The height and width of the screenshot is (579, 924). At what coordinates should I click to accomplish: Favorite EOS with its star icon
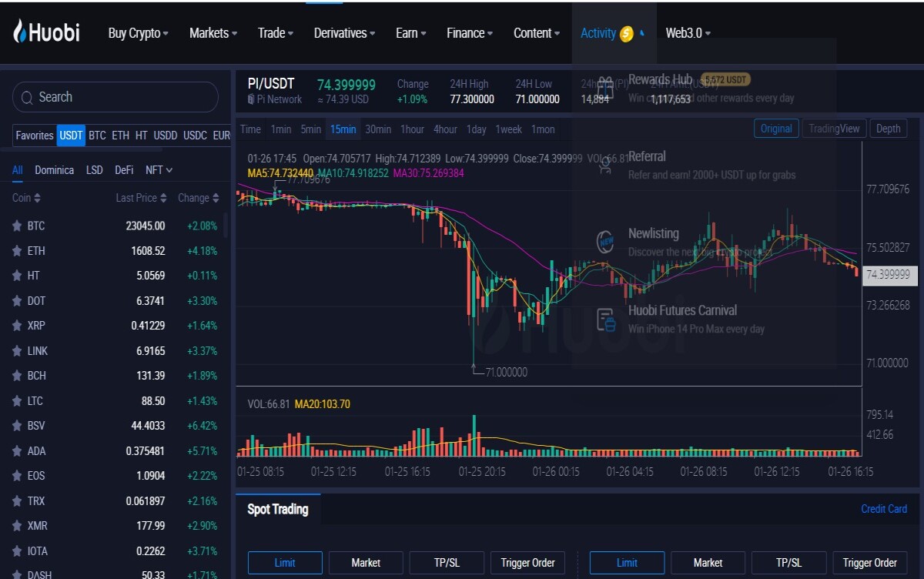pyautogui.click(x=17, y=476)
